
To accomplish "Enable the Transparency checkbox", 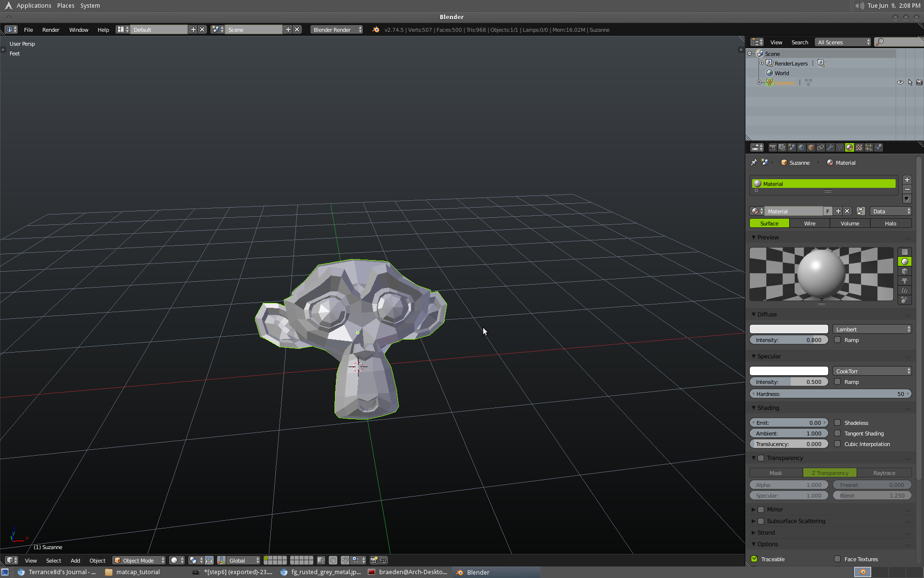I will click(x=761, y=458).
